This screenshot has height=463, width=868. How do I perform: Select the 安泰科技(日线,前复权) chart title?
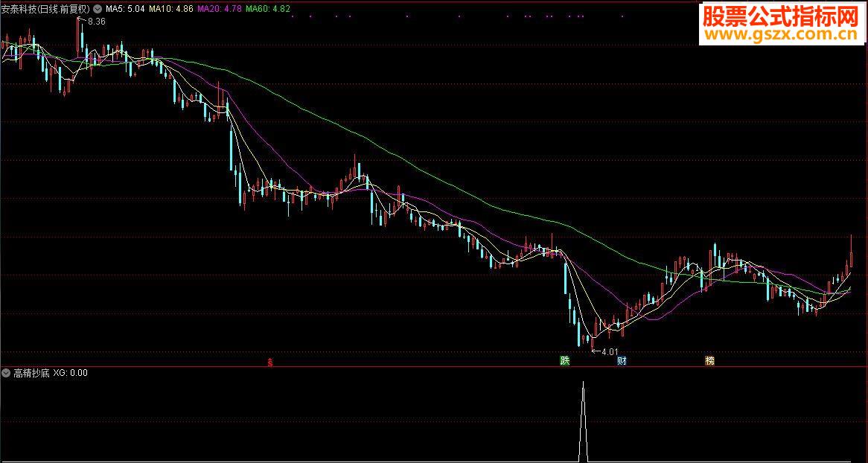point(46,9)
